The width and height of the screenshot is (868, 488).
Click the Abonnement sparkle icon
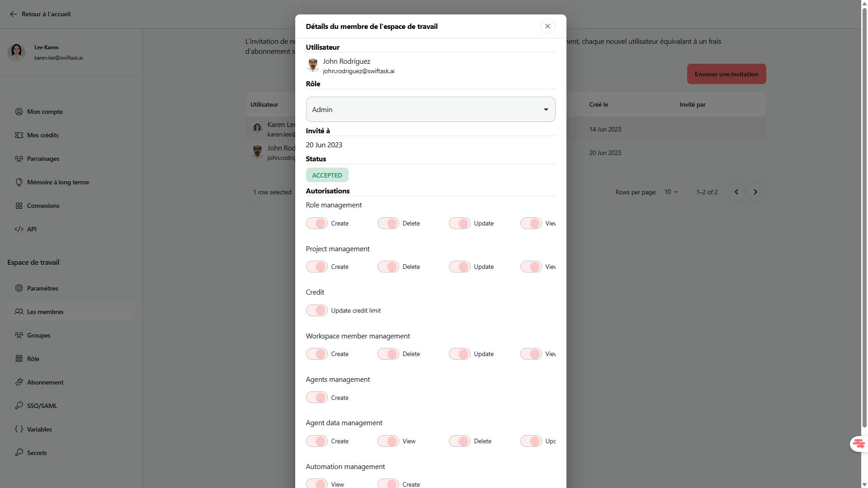[x=19, y=382]
